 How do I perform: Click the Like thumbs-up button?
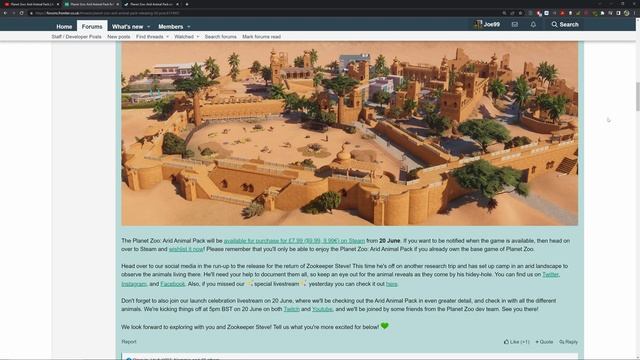pos(516,342)
